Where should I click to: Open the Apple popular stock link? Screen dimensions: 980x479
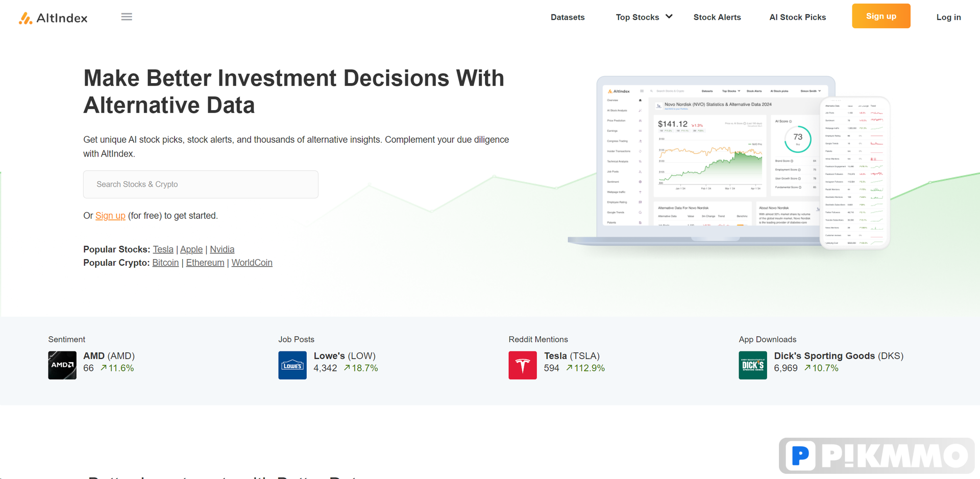click(x=191, y=249)
